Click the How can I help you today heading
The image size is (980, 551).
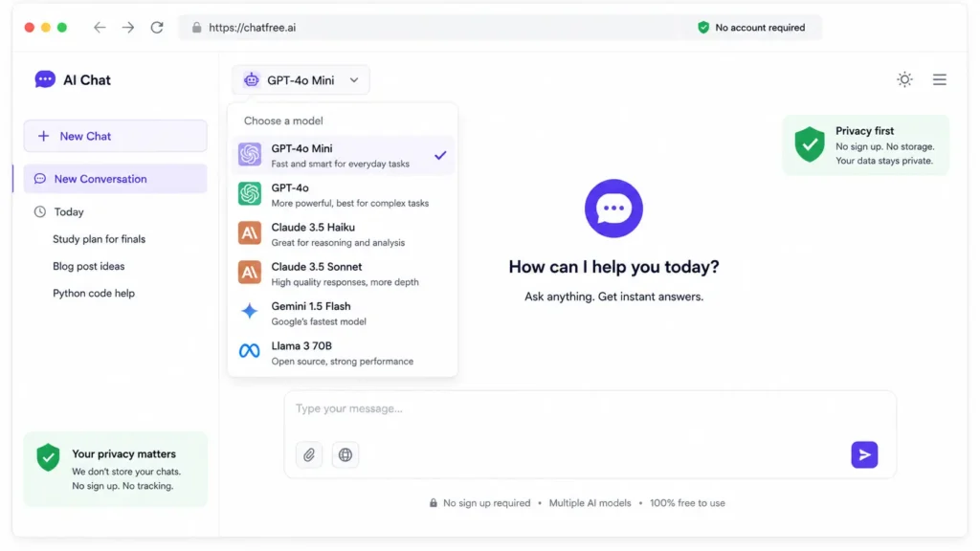613,267
